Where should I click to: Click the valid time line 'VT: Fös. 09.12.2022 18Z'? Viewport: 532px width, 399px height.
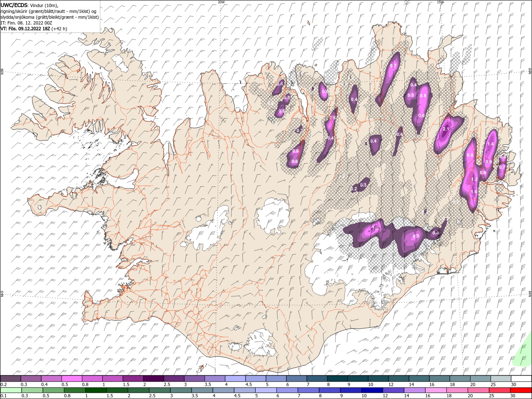pyautogui.click(x=25, y=29)
